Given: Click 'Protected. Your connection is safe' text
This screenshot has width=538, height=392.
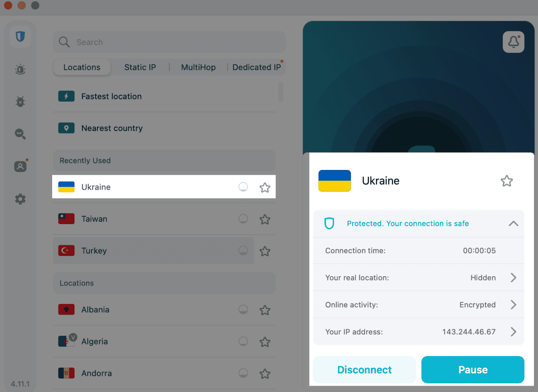Looking at the screenshot, I should coord(408,223).
